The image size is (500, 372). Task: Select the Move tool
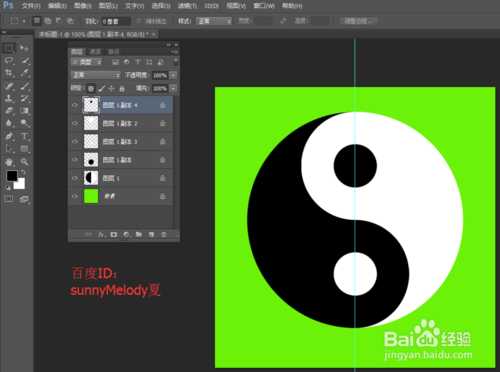coord(24,49)
